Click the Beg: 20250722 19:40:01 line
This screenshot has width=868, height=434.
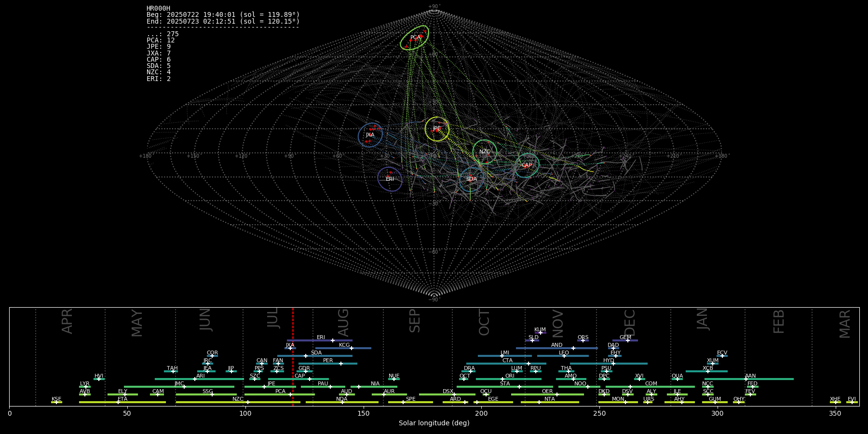click(x=223, y=15)
